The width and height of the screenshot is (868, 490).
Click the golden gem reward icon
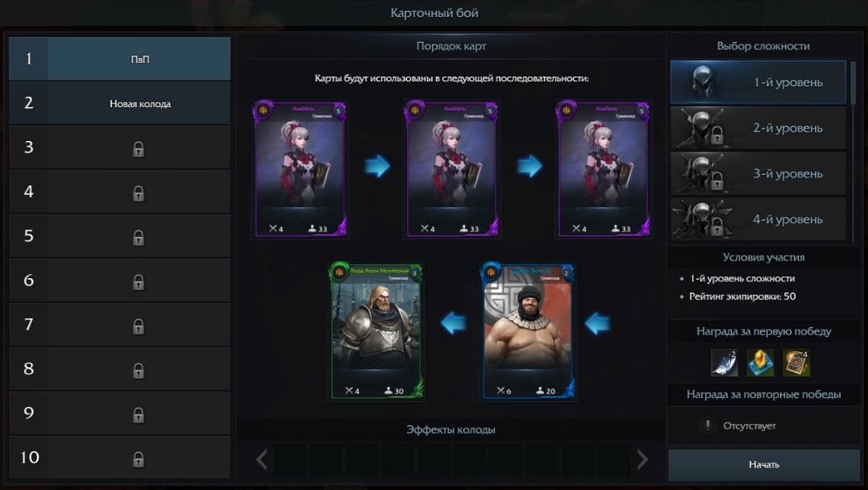[760, 362]
